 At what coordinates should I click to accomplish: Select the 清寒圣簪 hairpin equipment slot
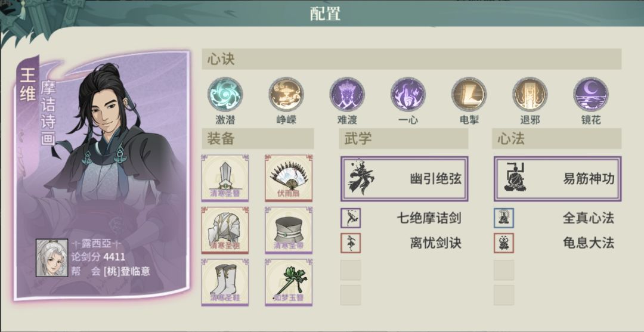[x=225, y=178]
